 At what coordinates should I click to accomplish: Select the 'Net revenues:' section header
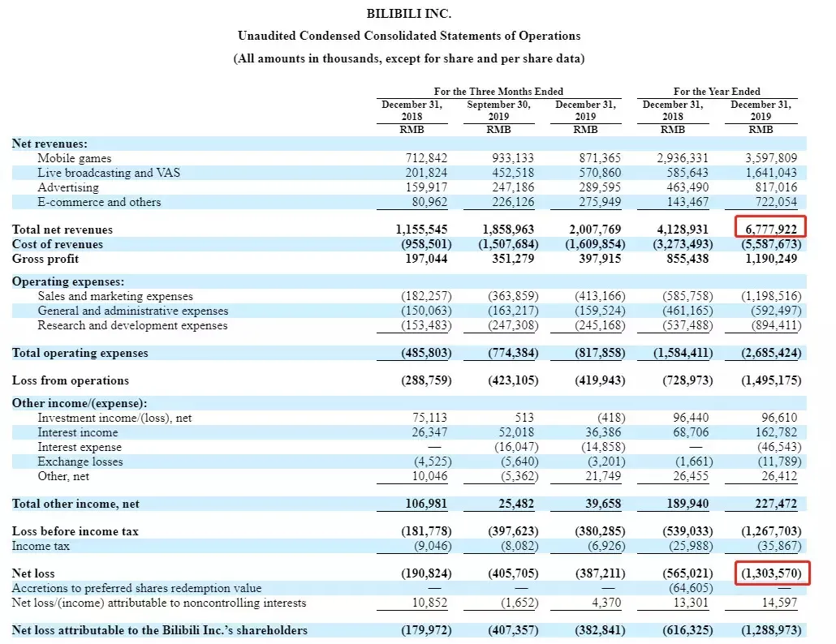[50, 144]
